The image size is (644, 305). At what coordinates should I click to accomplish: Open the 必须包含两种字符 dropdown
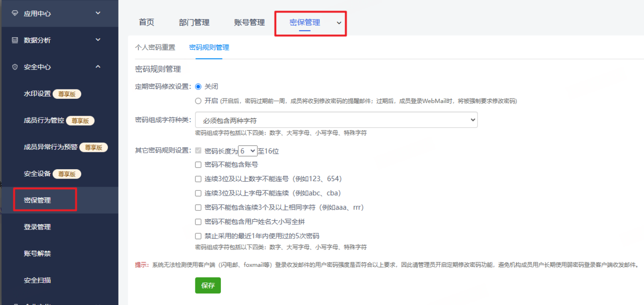pos(336,120)
